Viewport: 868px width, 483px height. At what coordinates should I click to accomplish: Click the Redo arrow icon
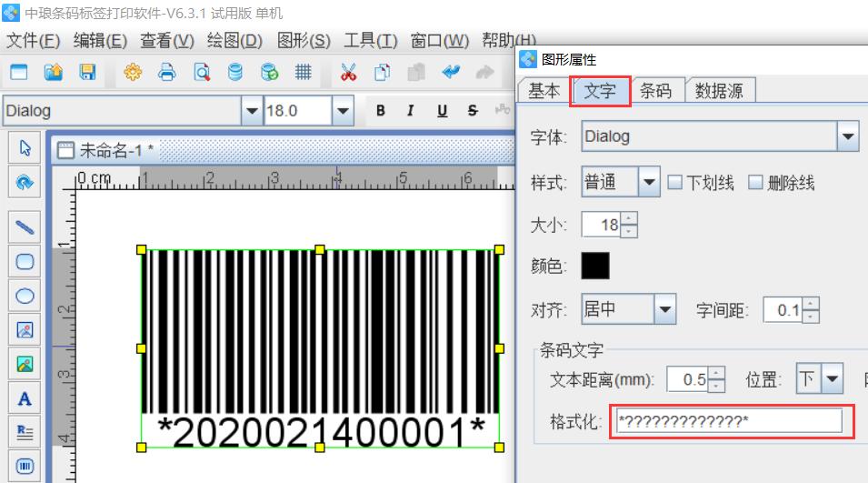pos(485,72)
